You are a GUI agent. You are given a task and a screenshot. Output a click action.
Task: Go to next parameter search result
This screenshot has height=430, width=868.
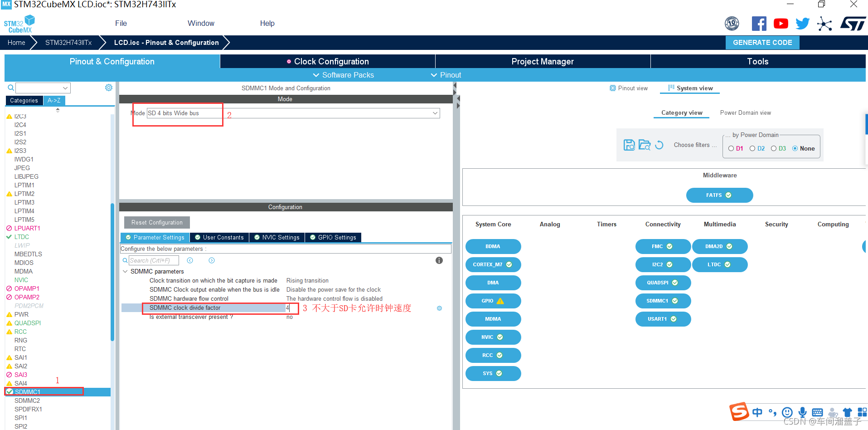tap(212, 260)
